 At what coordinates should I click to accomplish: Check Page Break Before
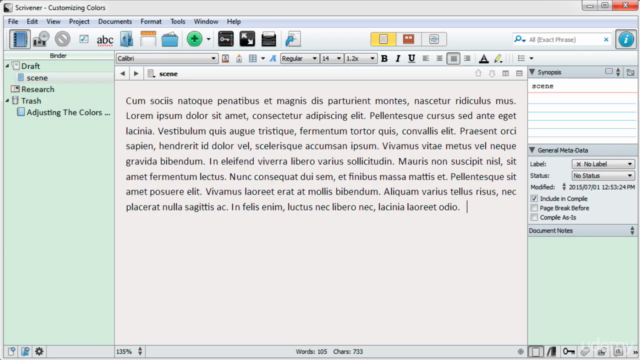coord(534,208)
